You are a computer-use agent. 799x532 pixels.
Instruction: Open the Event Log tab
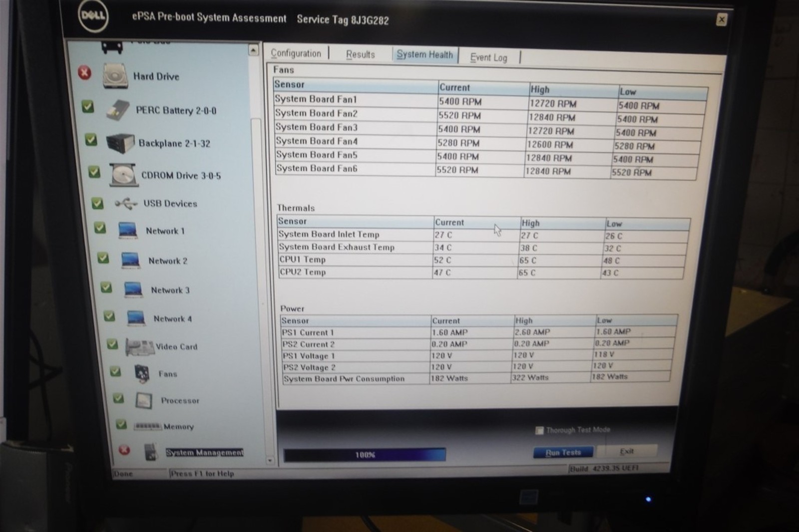[488, 57]
